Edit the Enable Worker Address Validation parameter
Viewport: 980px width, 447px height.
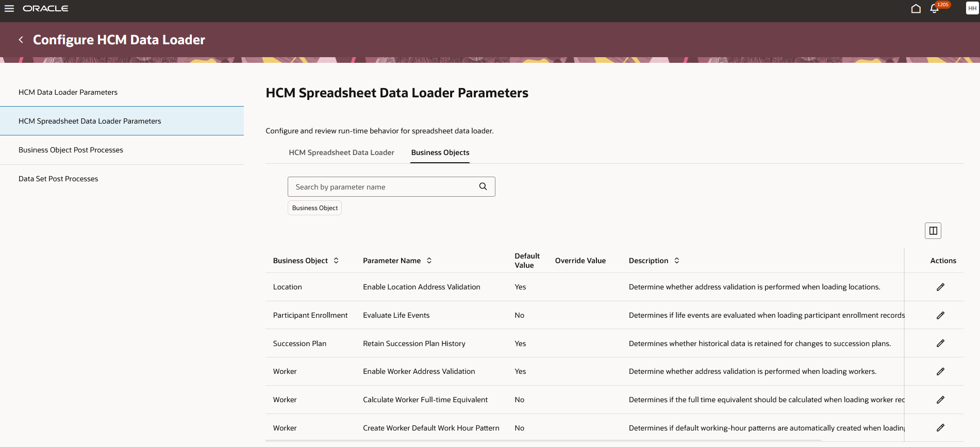(940, 371)
